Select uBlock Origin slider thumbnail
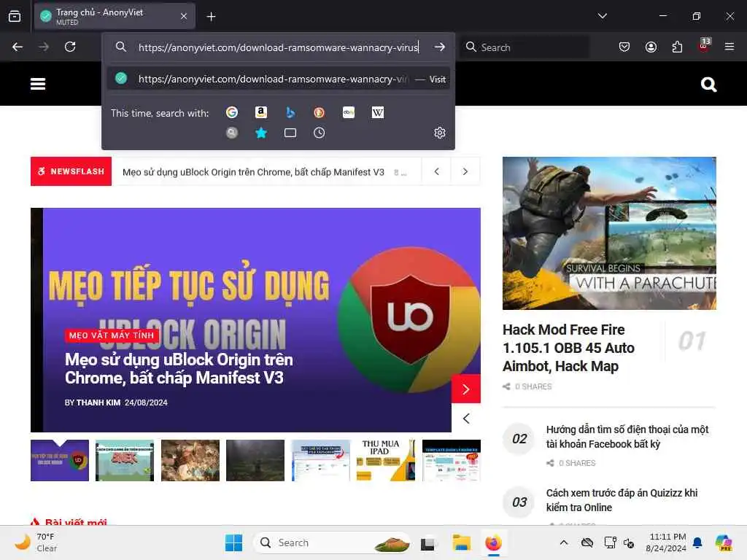Image resolution: width=747 pixels, height=560 pixels. (x=60, y=461)
